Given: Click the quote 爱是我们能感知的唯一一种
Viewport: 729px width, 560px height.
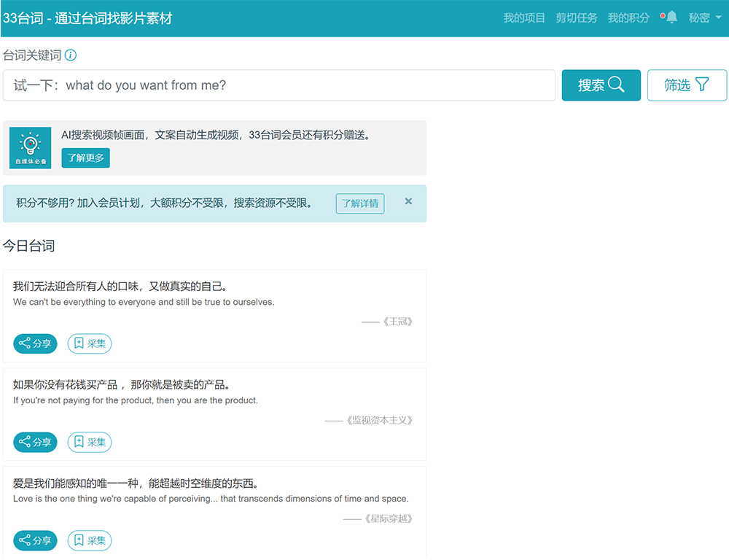Looking at the screenshot, I should [x=136, y=483].
